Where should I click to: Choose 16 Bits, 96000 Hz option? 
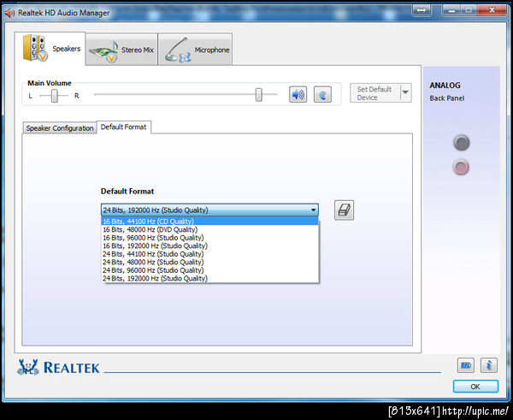[209, 238]
